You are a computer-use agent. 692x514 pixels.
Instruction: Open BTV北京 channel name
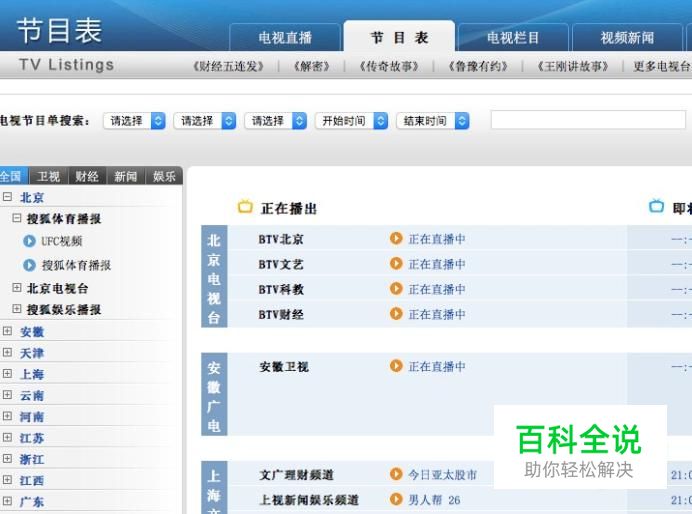pos(281,239)
